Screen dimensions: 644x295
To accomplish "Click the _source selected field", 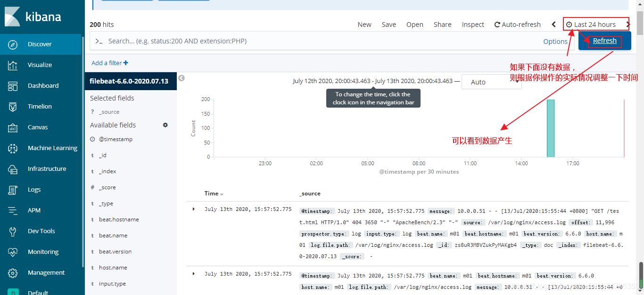I will tap(109, 112).
